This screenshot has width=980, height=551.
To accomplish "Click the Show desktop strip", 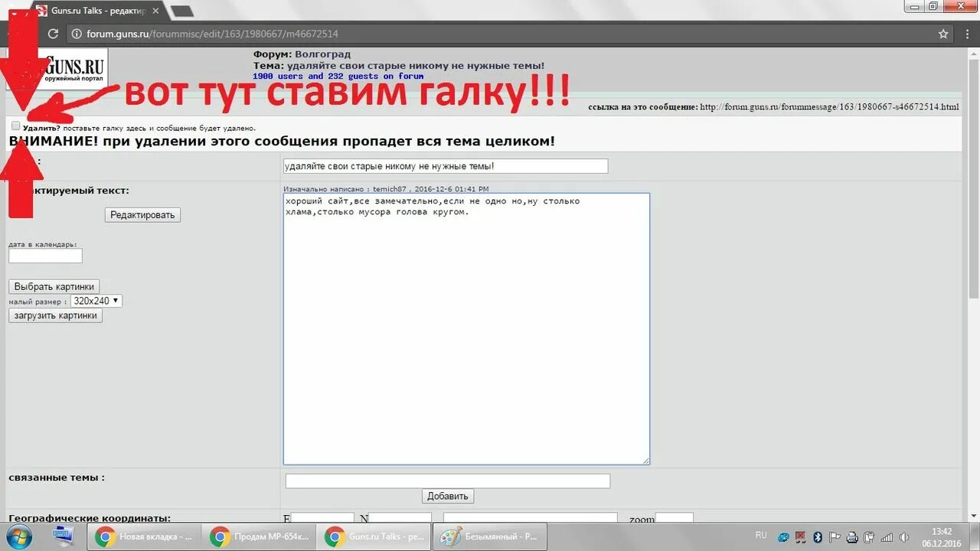I will (x=975, y=537).
